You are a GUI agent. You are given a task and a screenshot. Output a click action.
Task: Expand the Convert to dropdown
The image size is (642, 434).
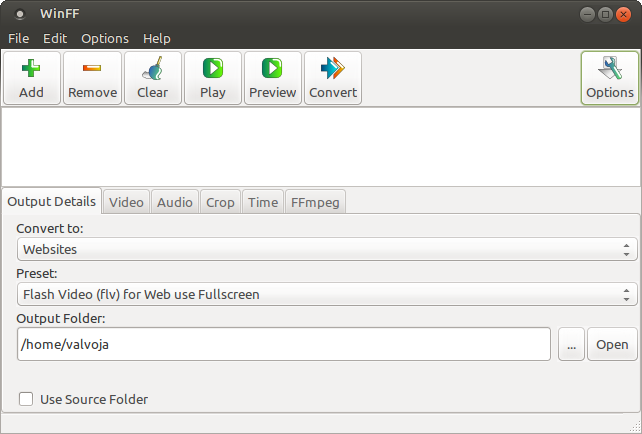point(326,249)
